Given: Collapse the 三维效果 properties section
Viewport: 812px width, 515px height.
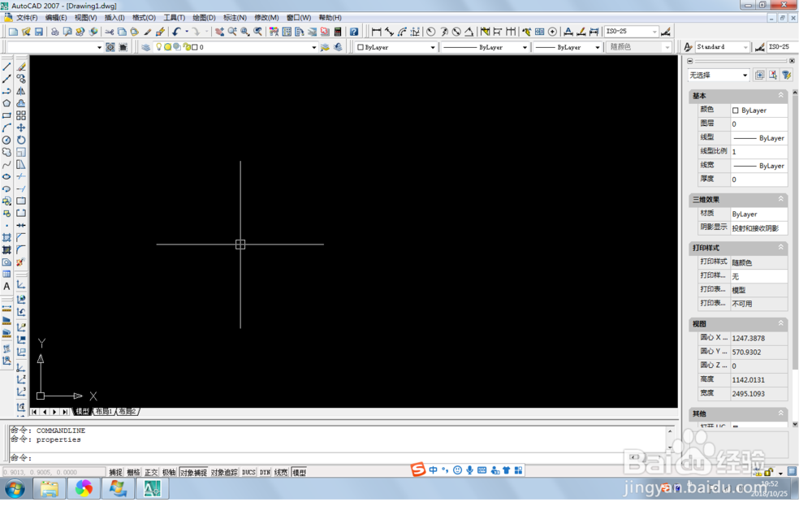Looking at the screenshot, I should tap(781, 199).
